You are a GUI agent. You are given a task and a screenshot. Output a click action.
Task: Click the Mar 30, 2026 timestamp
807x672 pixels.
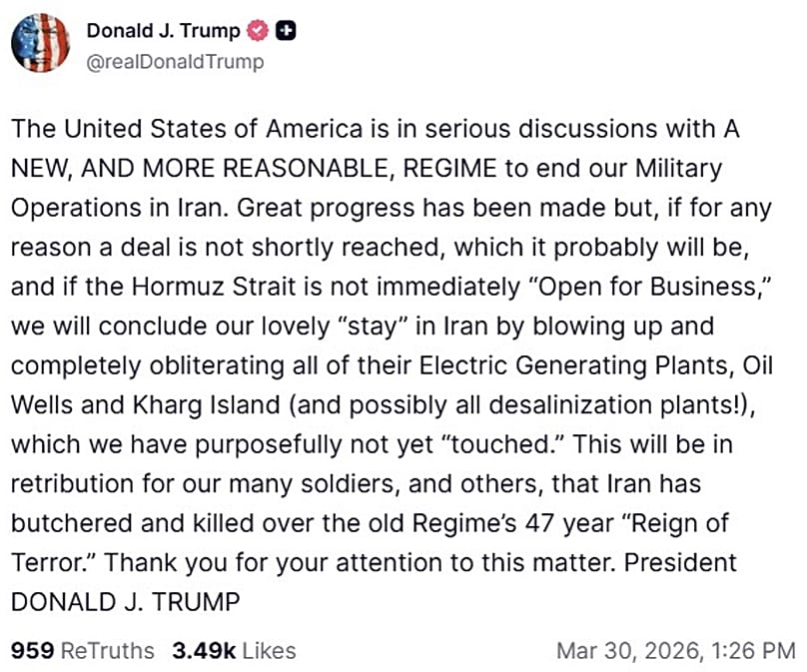click(x=629, y=650)
